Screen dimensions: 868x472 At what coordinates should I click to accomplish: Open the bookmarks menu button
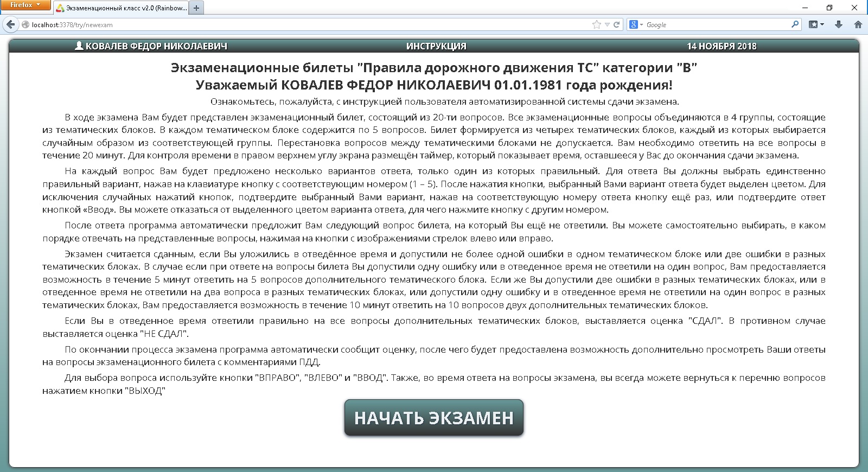point(816,24)
